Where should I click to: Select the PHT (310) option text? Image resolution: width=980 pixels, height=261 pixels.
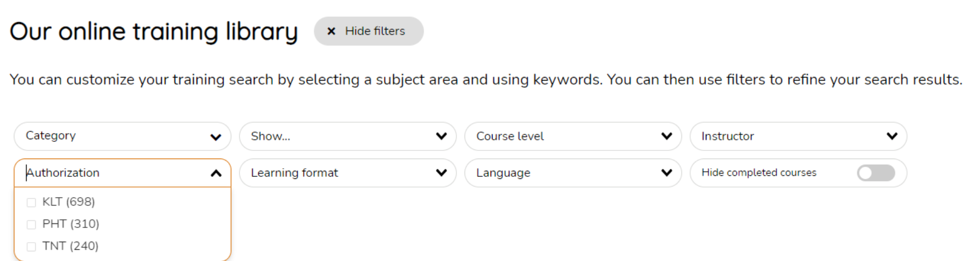(x=70, y=224)
